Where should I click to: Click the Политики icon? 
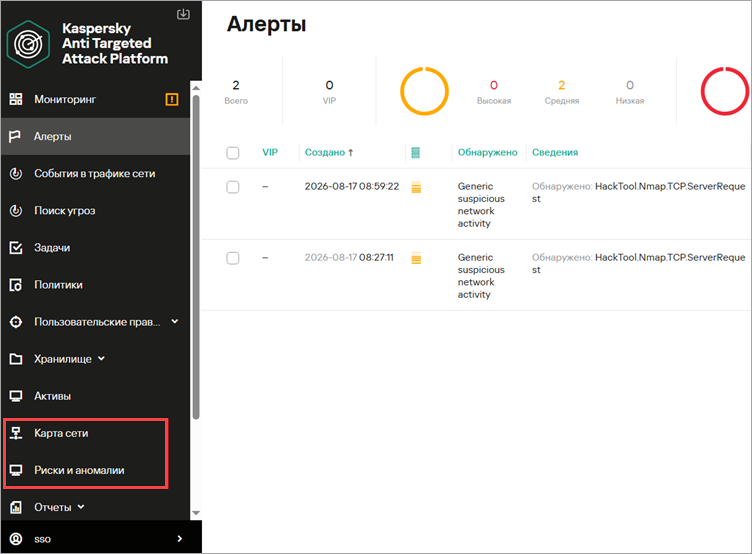tap(16, 285)
